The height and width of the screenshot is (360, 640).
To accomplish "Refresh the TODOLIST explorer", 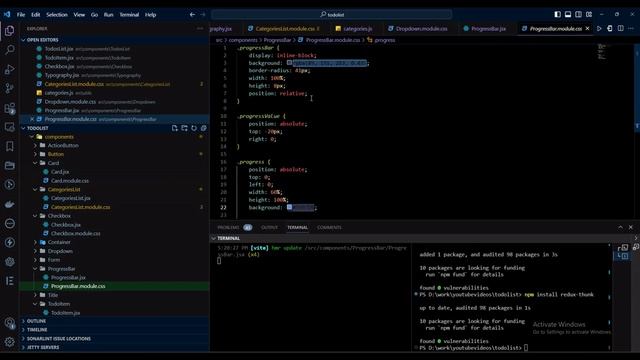I will click(x=194, y=128).
